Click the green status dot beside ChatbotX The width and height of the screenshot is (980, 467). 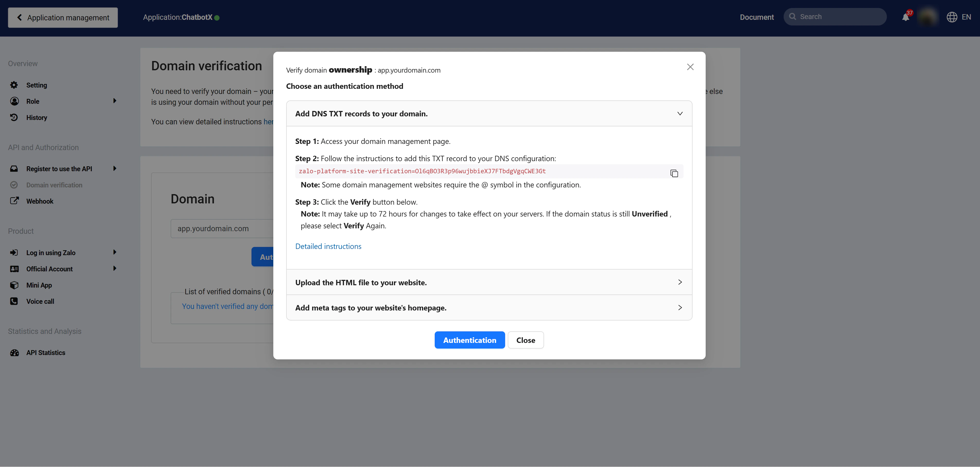click(x=217, y=18)
